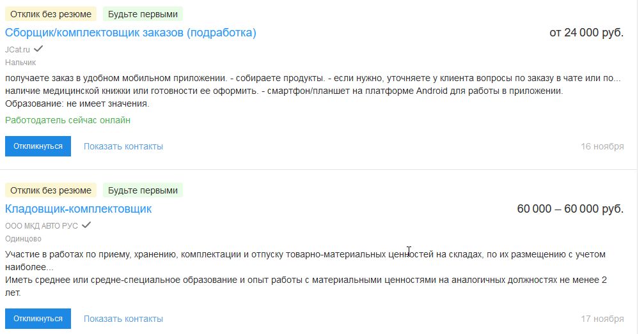Click the 17 ноября posting date
The width and height of the screenshot is (644, 334).
tap(602, 319)
